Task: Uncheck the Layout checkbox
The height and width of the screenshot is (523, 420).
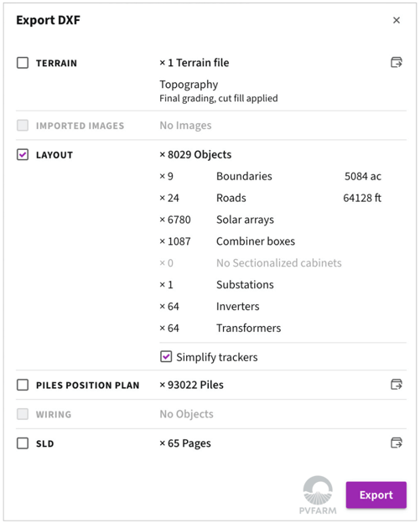Action: pos(23,155)
